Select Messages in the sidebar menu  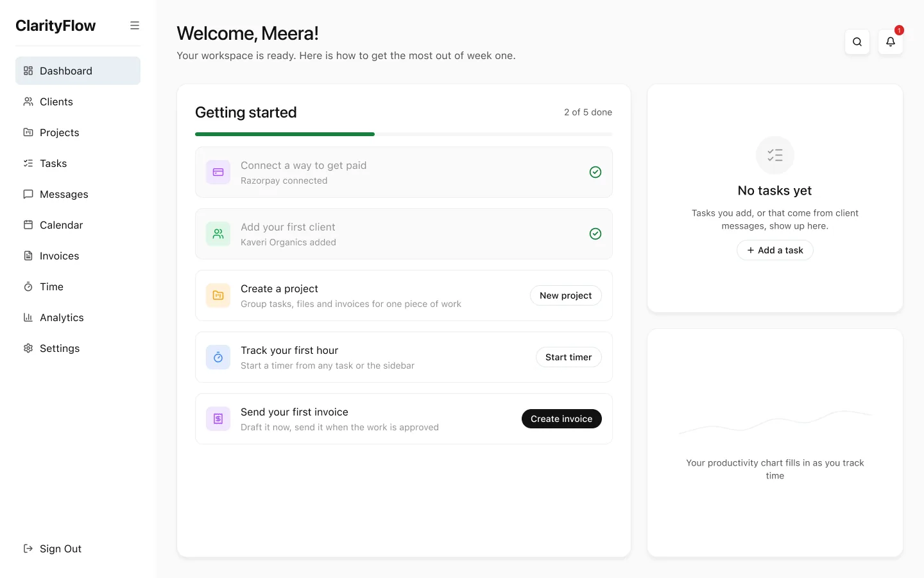tap(78, 194)
